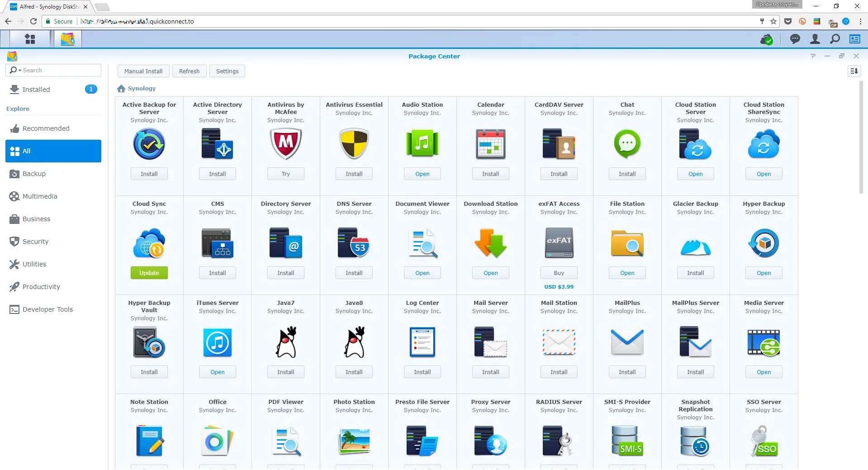Click the Antivirus by McAfee shield icon
Screen dimensions: 868x470
(x=286, y=144)
